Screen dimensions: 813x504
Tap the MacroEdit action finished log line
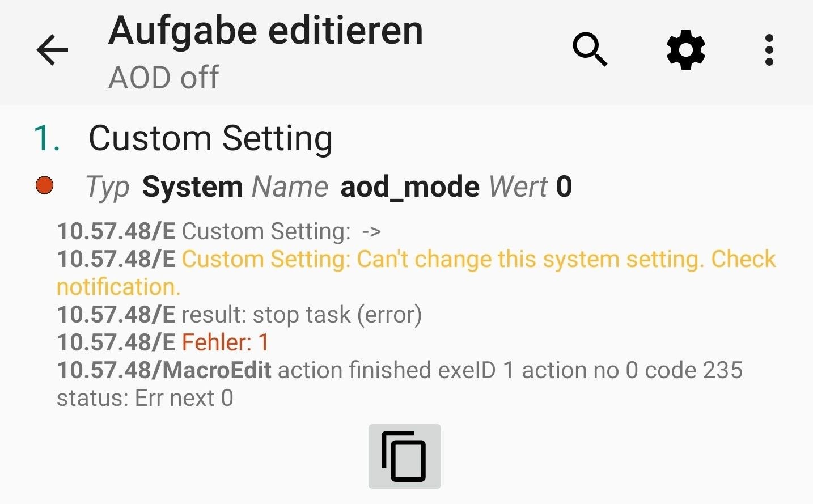click(400, 384)
